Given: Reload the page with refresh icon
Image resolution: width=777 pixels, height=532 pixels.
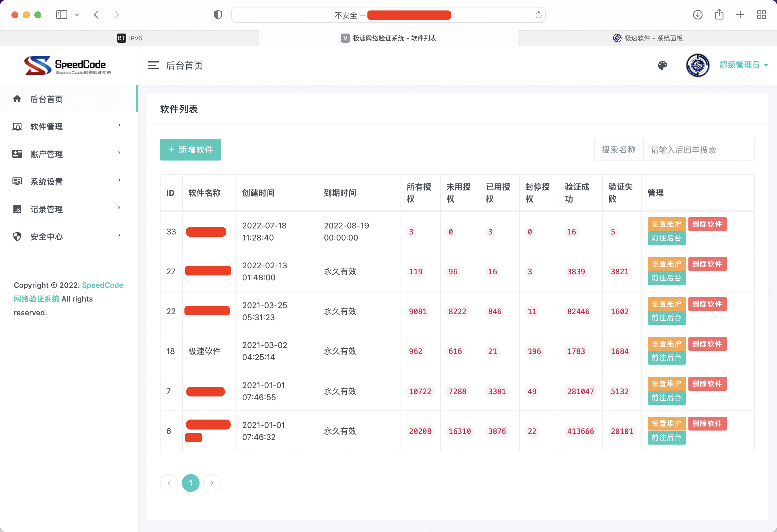Looking at the screenshot, I should pyautogui.click(x=538, y=15).
